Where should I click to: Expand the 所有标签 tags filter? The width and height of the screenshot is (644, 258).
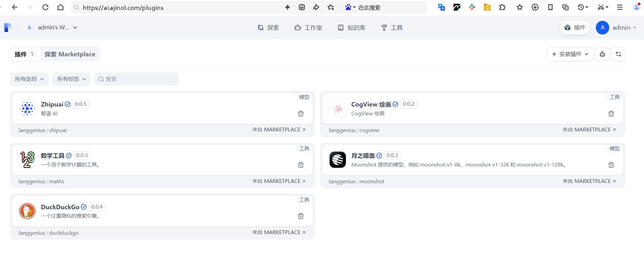pyautogui.click(x=71, y=79)
